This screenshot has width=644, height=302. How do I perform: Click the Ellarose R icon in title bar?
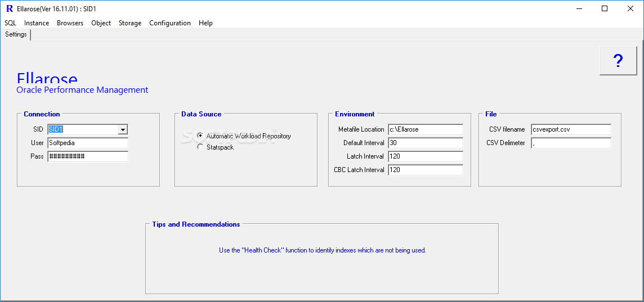10,8
